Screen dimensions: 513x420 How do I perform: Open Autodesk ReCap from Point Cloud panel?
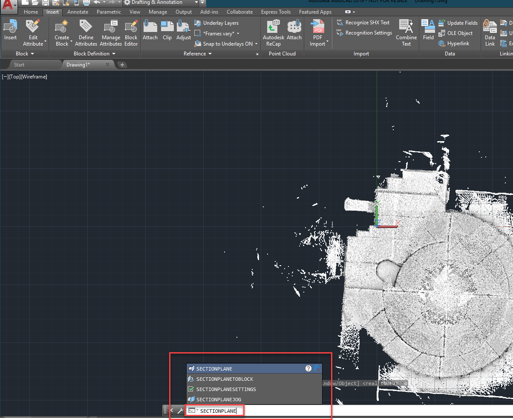273,32
